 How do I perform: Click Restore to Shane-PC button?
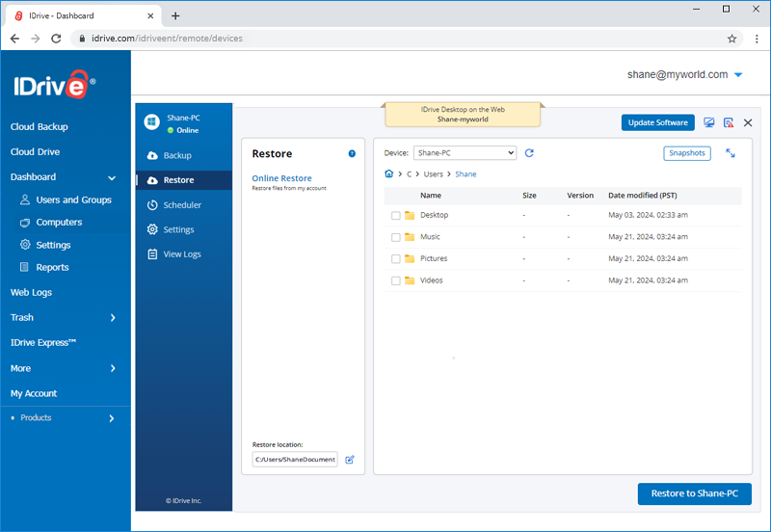click(x=695, y=493)
